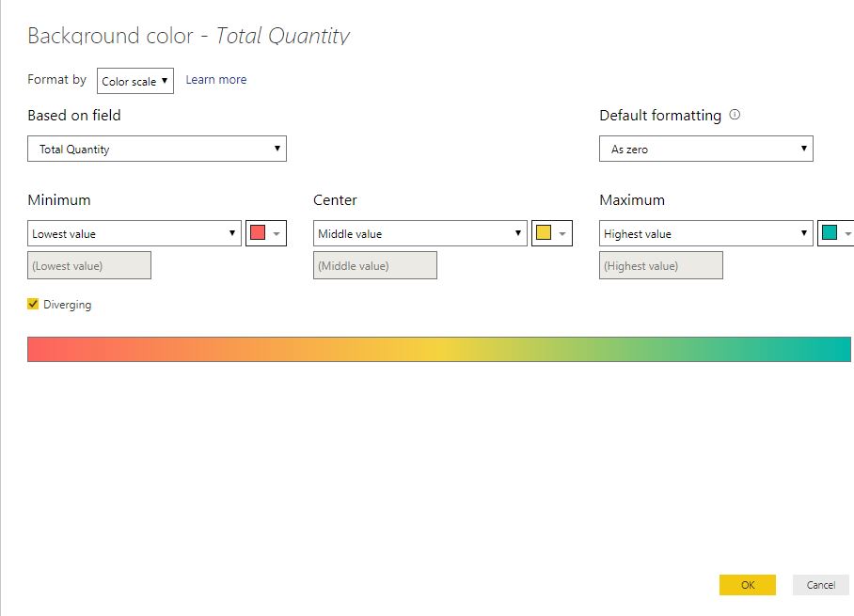Uncheck the Diverging checkbox
Viewport: 854px width, 616px height.
tap(33, 304)
